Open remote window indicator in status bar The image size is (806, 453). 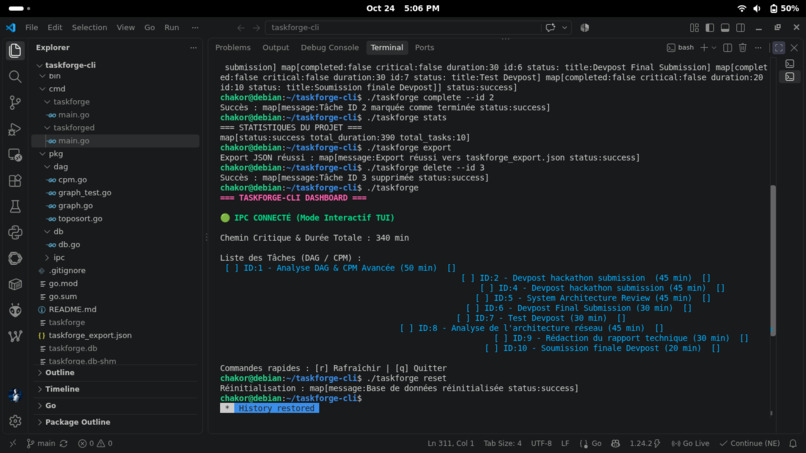[x=13, y=443]
